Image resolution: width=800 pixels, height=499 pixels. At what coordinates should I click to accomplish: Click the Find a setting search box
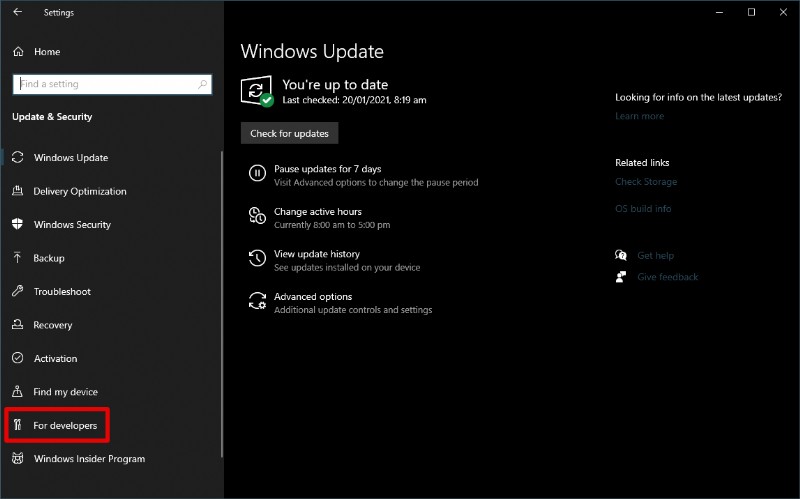click(112, 84)
